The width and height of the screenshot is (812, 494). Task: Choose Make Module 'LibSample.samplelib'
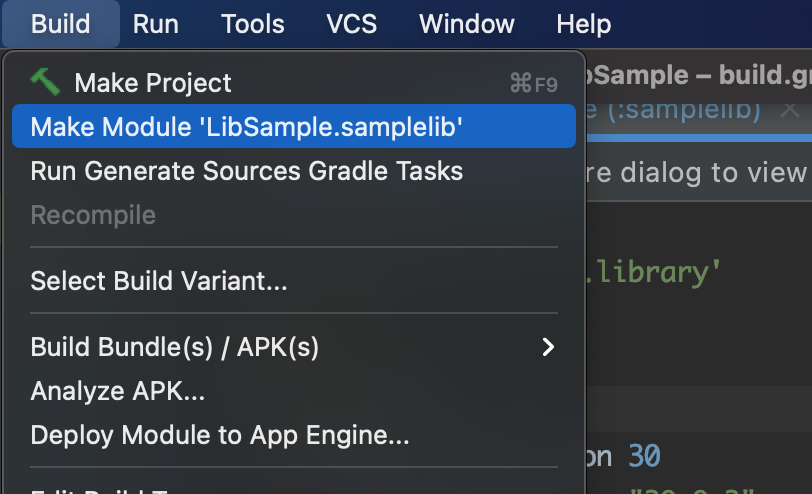pos(246,127)
